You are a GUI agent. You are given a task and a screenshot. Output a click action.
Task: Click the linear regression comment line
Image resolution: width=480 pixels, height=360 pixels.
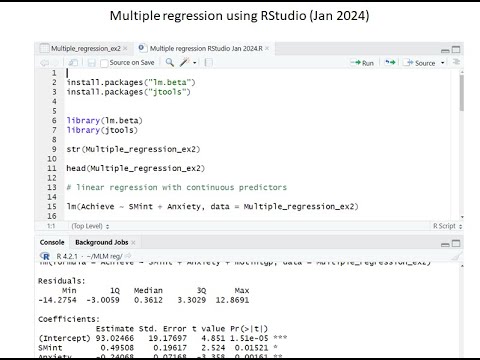click(x=176, y=187)
